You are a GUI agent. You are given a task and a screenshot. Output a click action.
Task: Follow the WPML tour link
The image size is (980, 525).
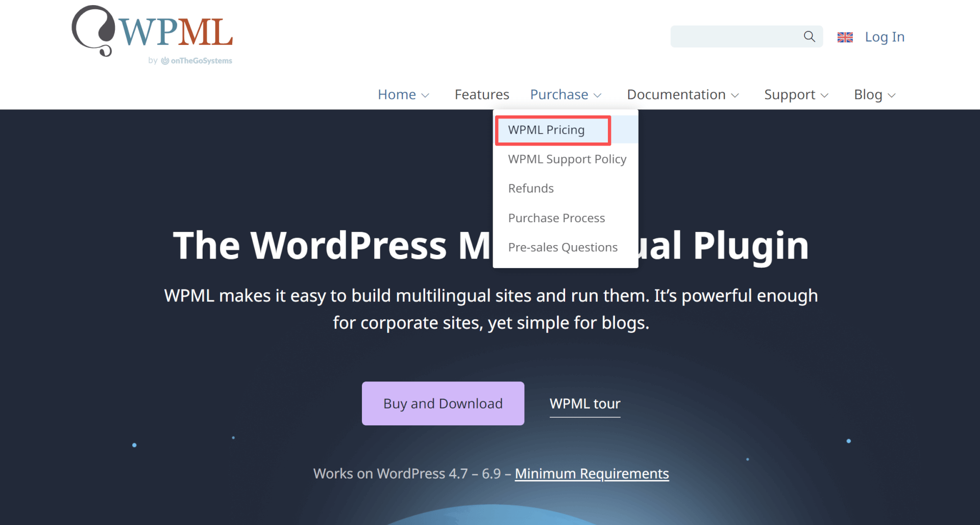coord(584,403)
